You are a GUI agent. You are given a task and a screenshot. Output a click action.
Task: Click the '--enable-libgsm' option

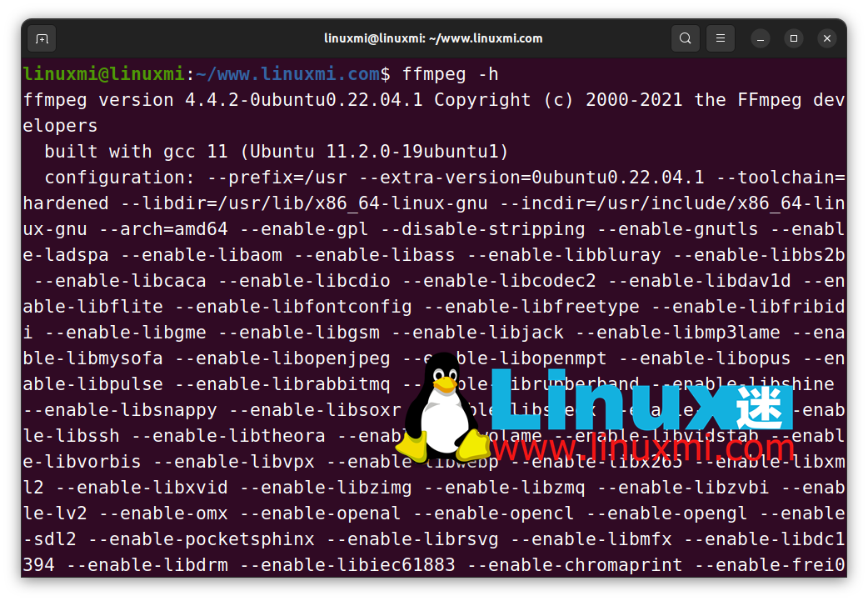[x=299, y=333]
